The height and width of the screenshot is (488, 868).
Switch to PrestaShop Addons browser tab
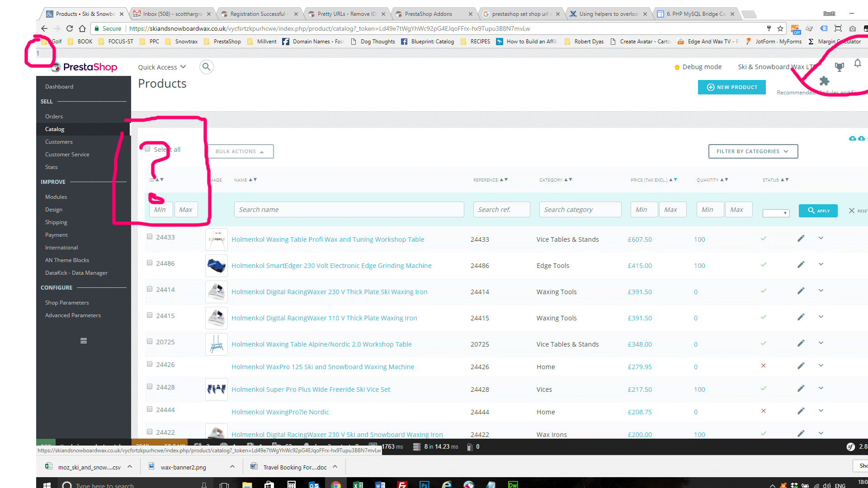[x=428, y=14]
